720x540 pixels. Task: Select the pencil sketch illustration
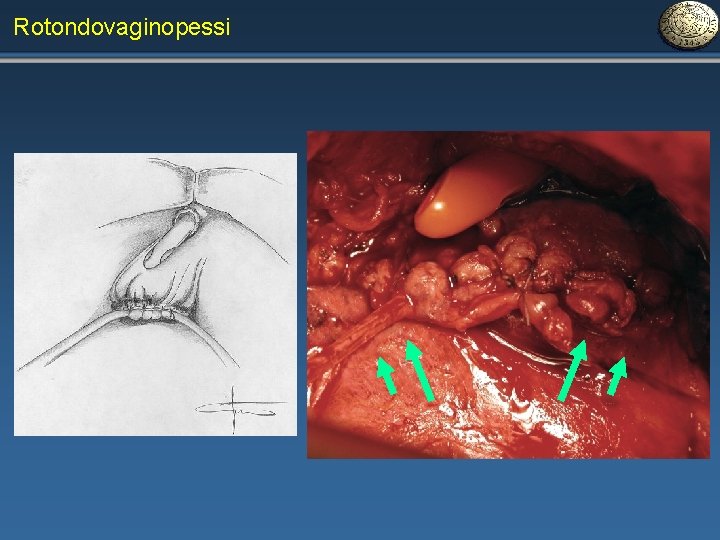pos(155,294)
